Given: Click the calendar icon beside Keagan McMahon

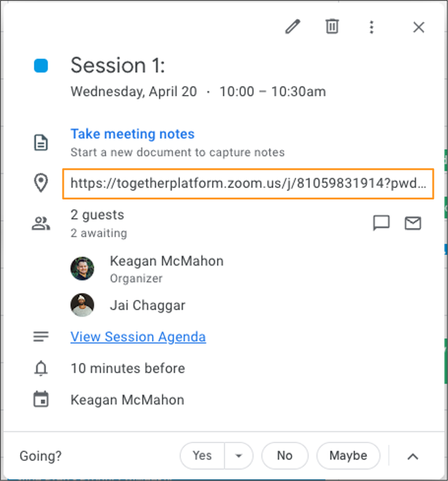Looking at the screenshot, I should click(x=41, y=400).
